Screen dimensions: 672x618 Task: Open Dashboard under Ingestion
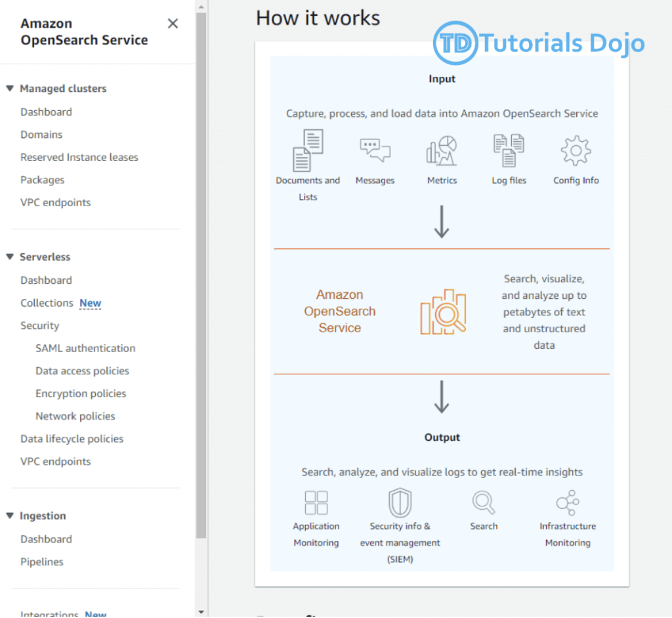pyautogui.click(x=47, y=539)
